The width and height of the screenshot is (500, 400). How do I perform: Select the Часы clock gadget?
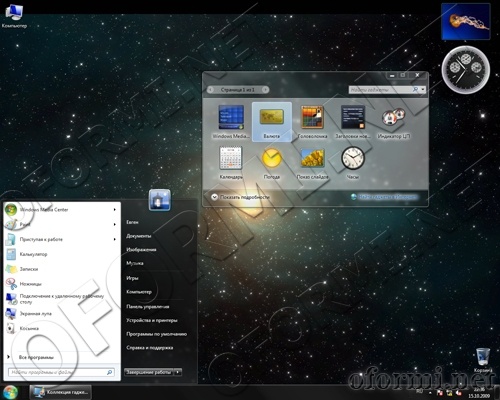(353, 158)
